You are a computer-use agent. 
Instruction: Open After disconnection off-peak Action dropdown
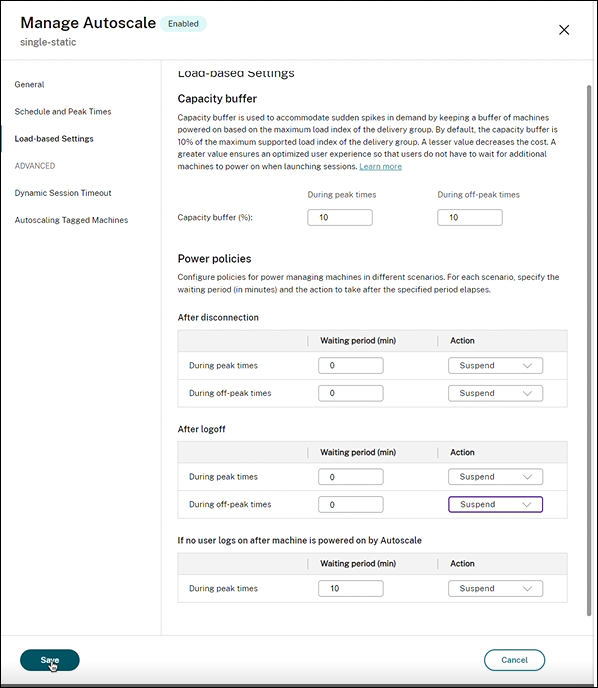(x=495, y=393)
